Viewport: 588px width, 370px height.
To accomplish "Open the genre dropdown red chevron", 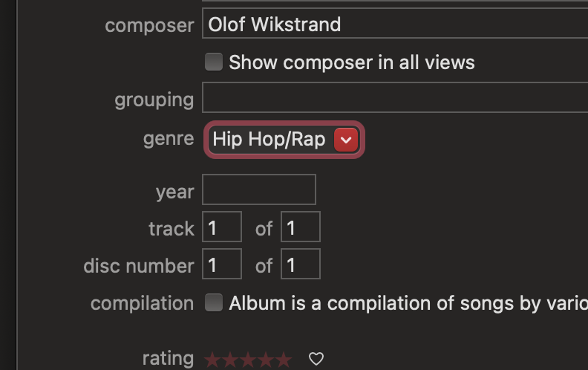I will (x=346, y=140).
